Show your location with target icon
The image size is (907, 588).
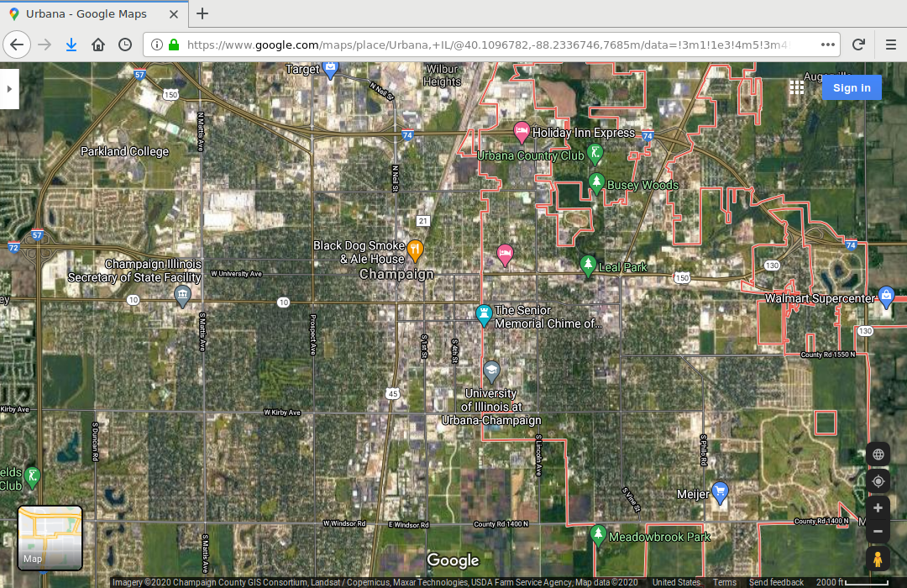(x=878, y=481)
